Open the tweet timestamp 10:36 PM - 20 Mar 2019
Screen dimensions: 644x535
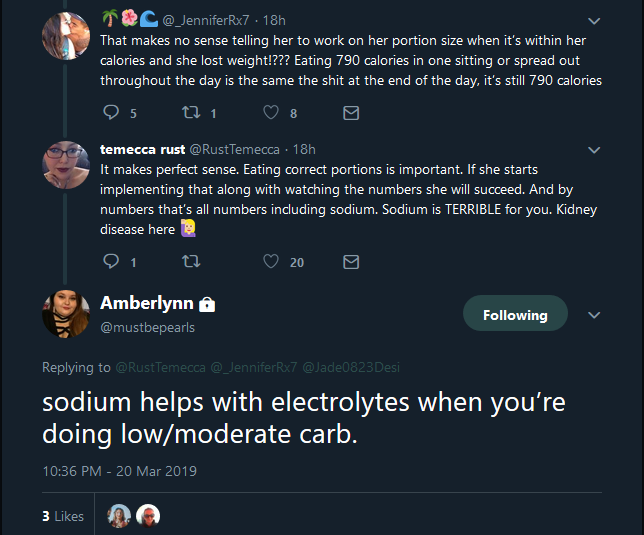pyautogui.click(x=120, y=471)
